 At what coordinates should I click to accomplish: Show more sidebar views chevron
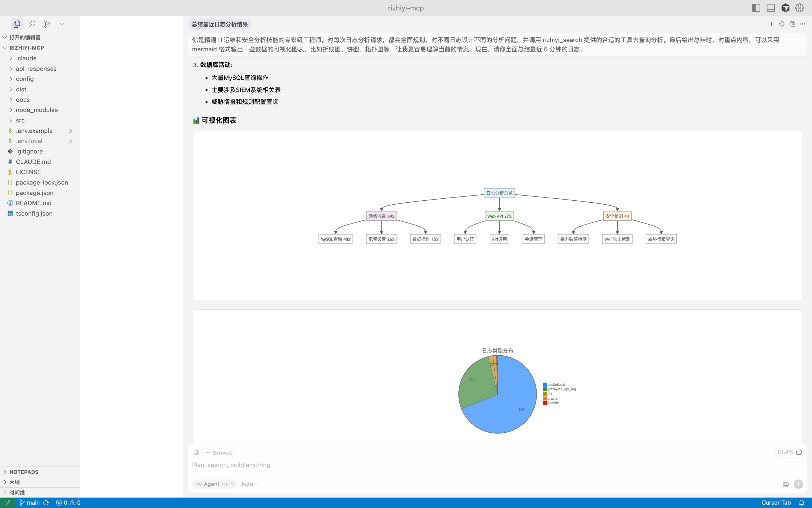62,24
